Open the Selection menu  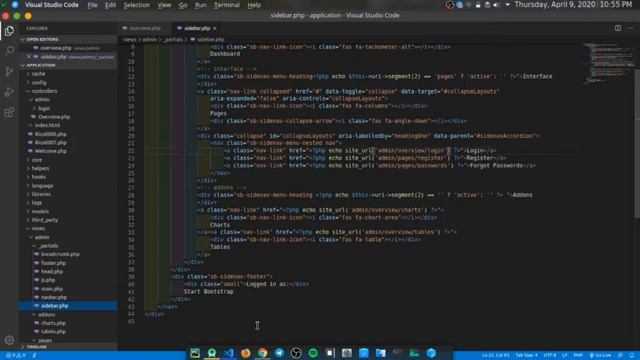137,5
